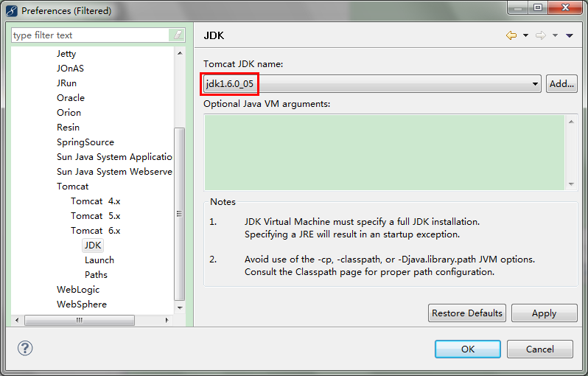Open the Launch settings page
Viewport: 588px width, 376px height.
click(99, 260)
